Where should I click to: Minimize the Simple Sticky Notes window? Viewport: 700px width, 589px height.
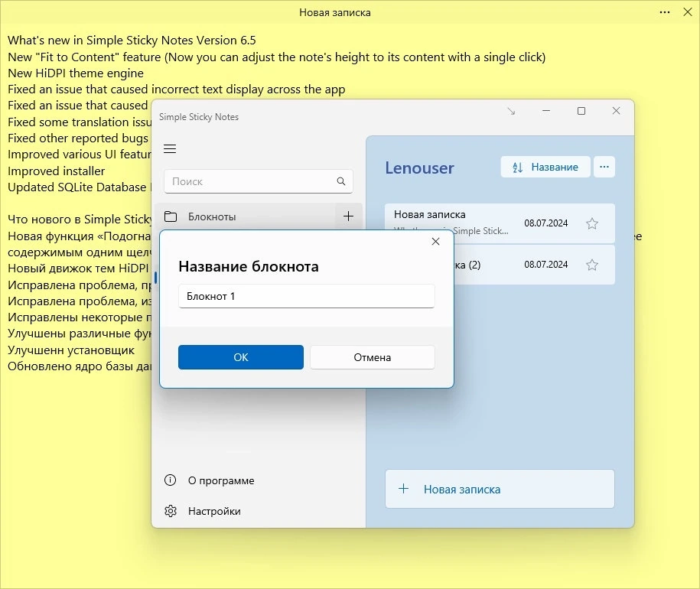546,111
